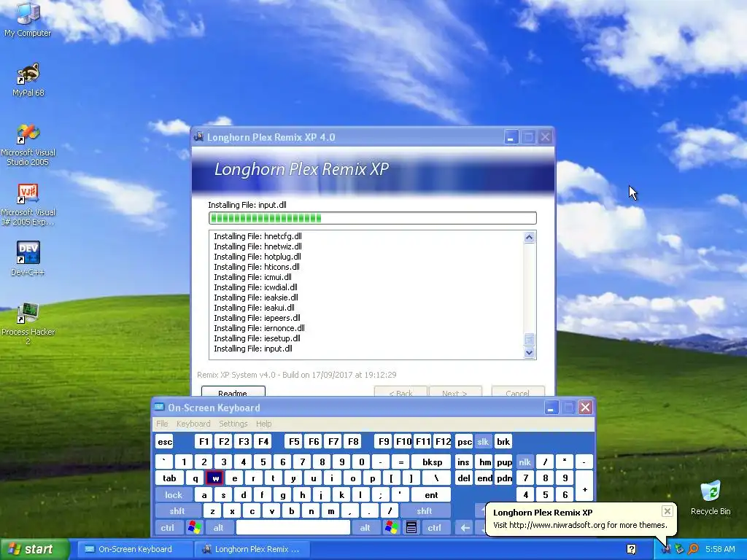
Task: Click the tab key
Action: (x=169, y=478)
